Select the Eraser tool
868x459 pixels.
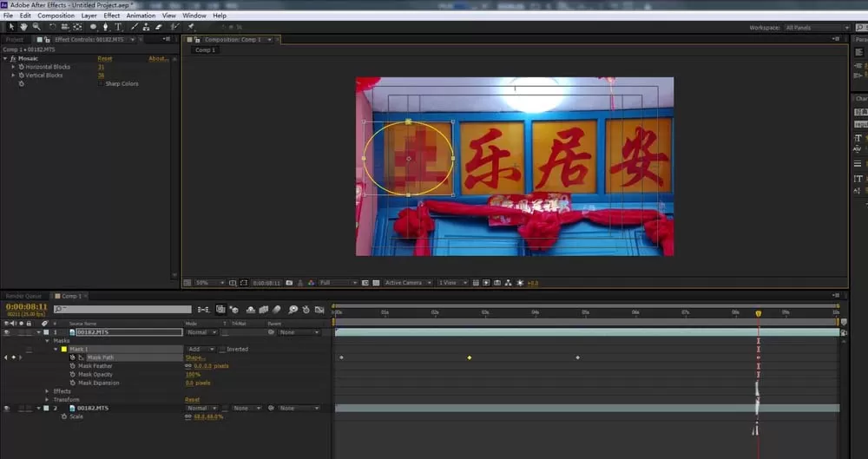click(158, 27)
